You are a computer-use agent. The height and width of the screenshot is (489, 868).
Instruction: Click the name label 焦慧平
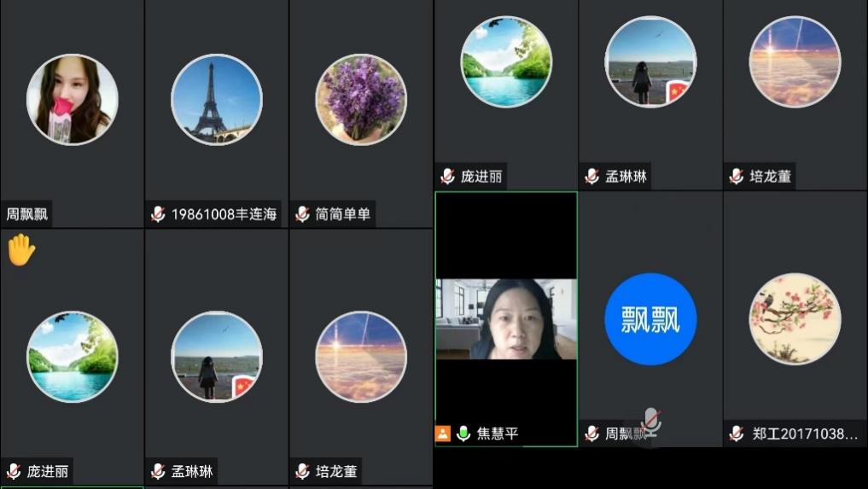click(x=497, y=433)
